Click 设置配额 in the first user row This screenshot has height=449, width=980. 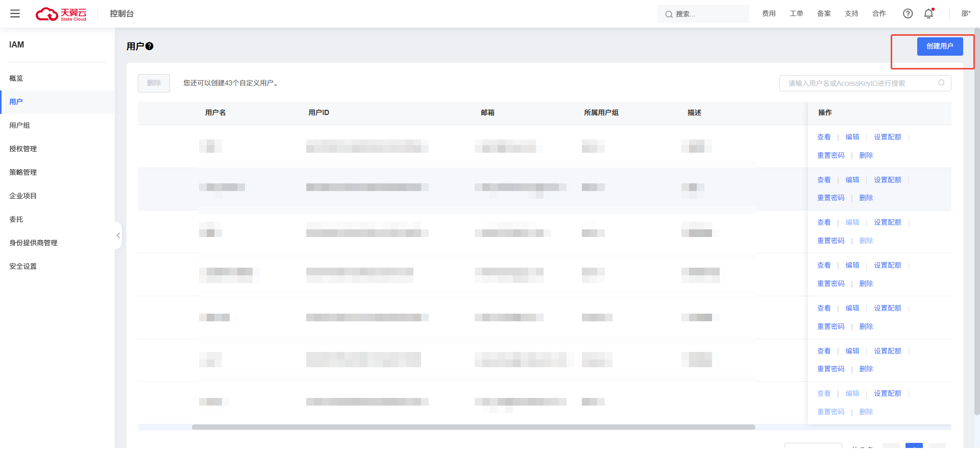[x=888, y=137]
